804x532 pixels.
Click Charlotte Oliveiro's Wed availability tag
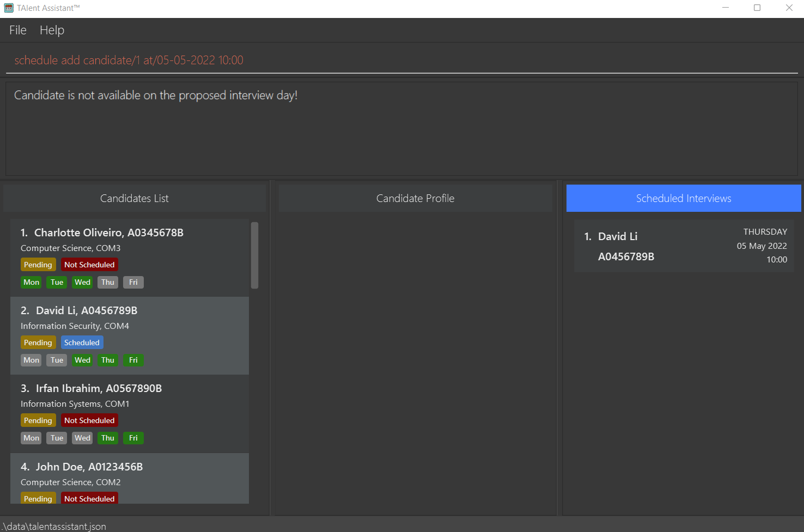(x=82, y=282)
